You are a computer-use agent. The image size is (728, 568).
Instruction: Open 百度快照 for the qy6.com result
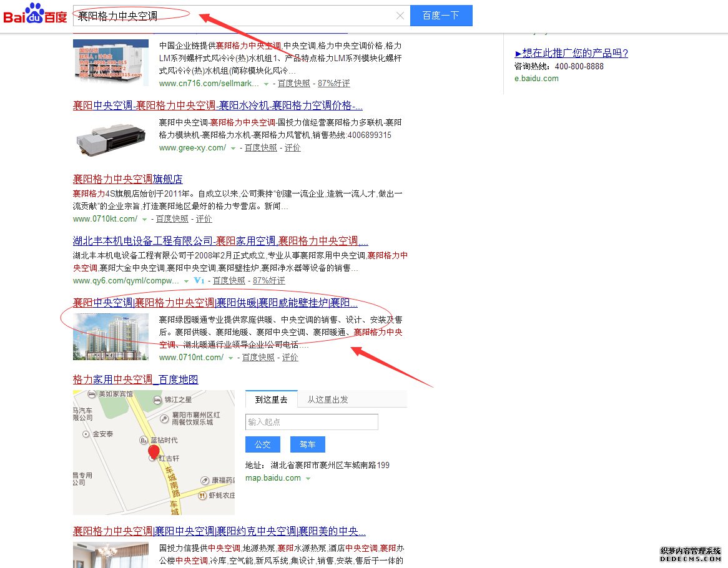tap(229, 281)
